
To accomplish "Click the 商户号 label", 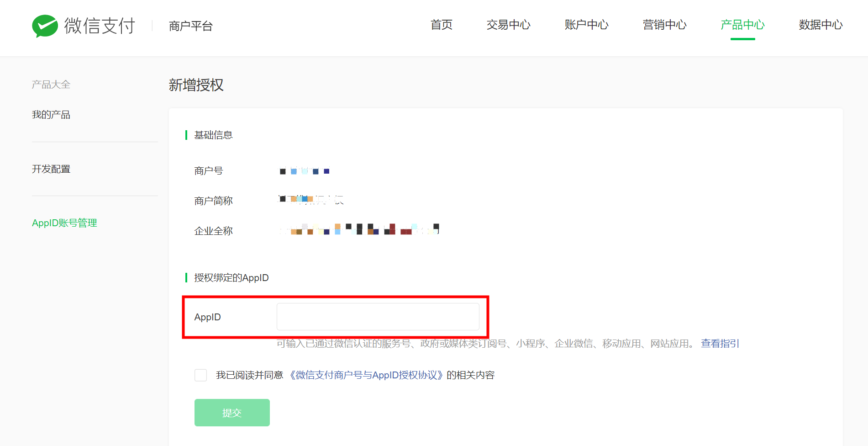I will [209, 171].
